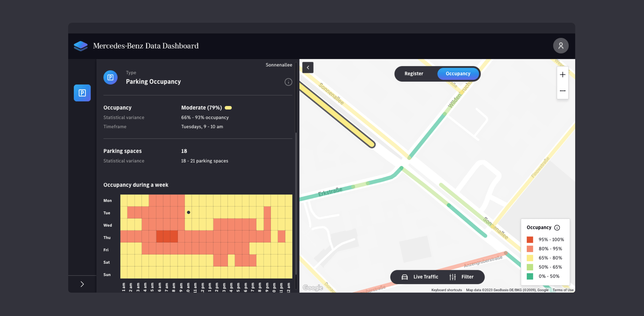Open the Parking Occupancy info icon

[288, 82]
